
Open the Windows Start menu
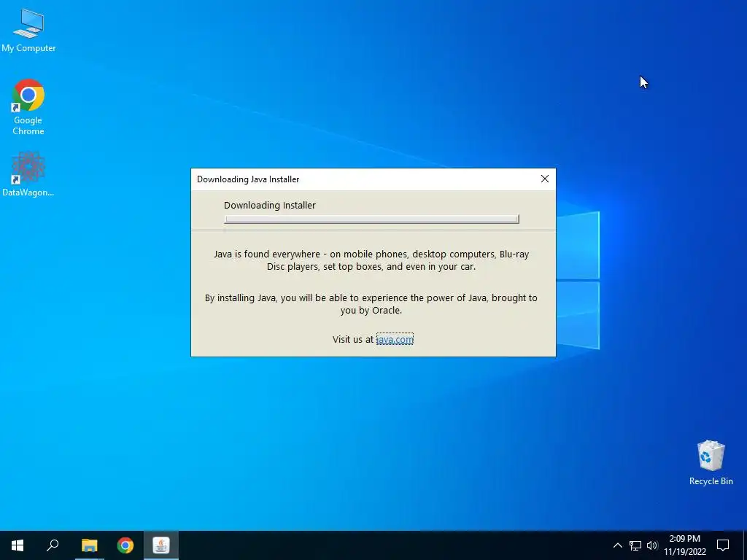[18, 545]
